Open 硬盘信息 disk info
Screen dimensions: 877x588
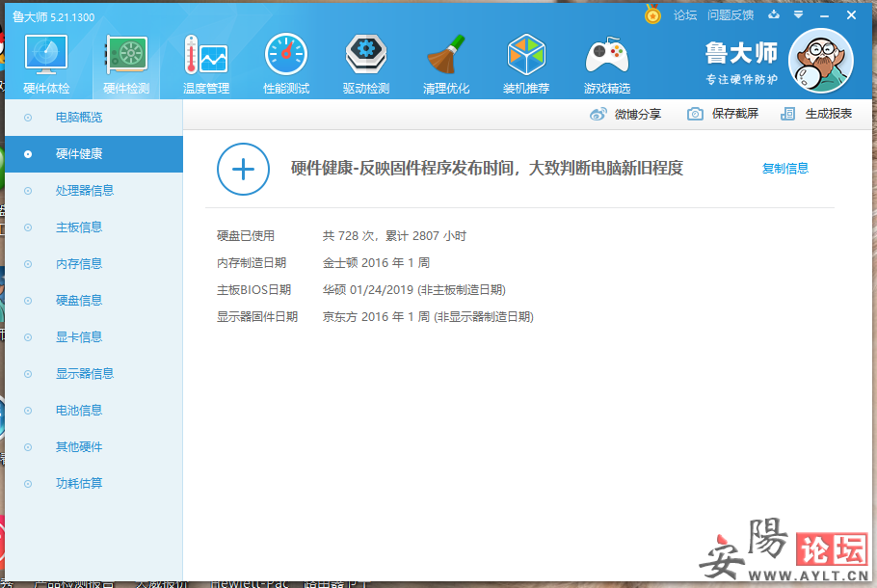click(94, 301)
